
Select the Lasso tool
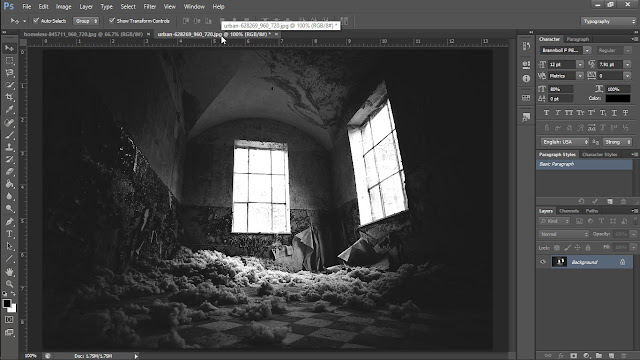pyautogui.click(x=9, y=73)
